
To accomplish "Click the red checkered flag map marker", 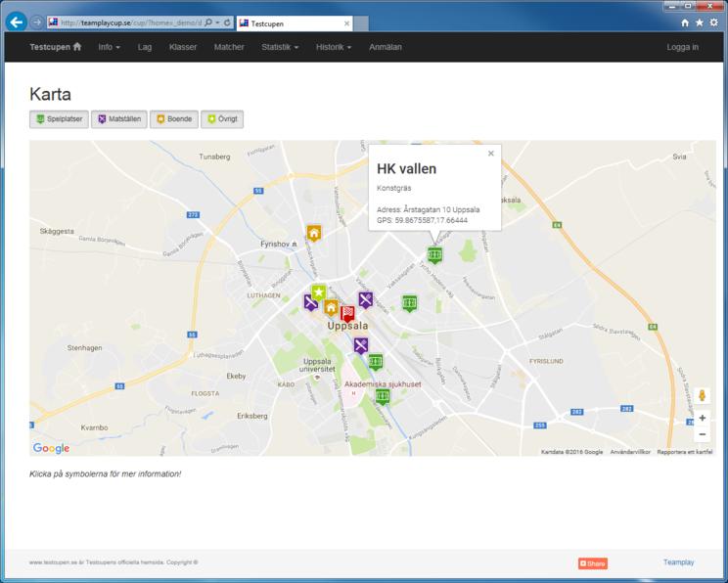I will point(347,313).
